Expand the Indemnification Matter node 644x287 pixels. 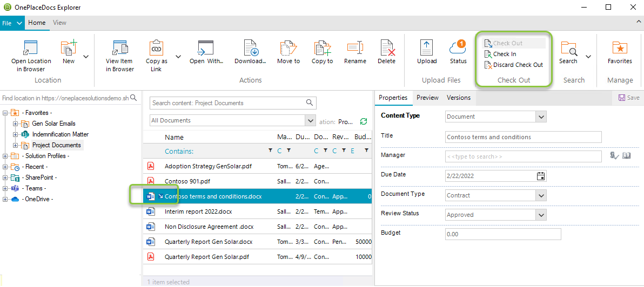16,134
